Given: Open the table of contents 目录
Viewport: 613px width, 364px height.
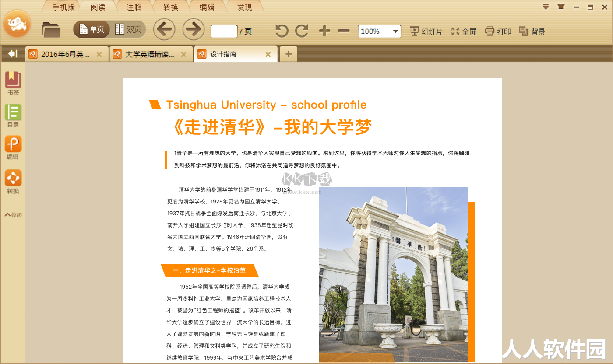Looking at the screenshot, I should tap(13, 115).
